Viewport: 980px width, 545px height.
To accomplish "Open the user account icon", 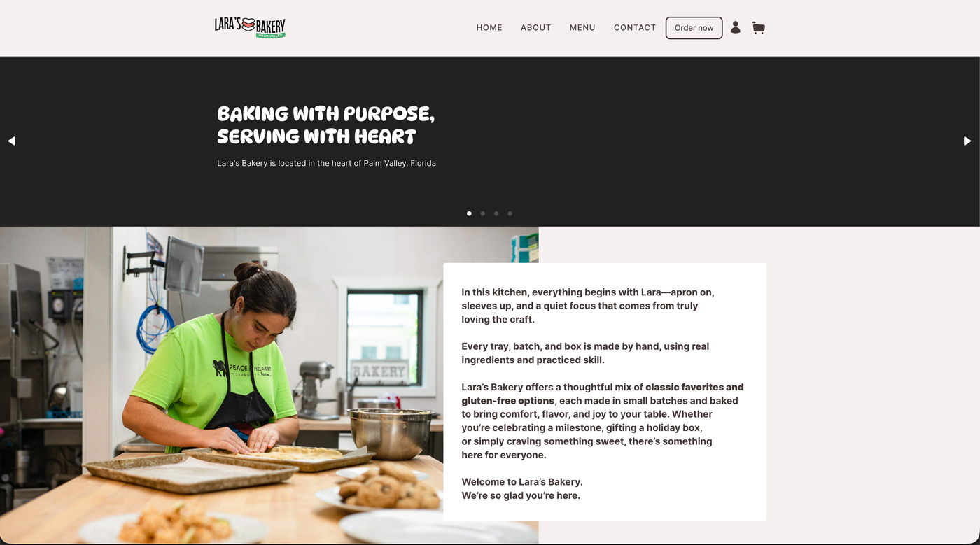I will point(736,27).
